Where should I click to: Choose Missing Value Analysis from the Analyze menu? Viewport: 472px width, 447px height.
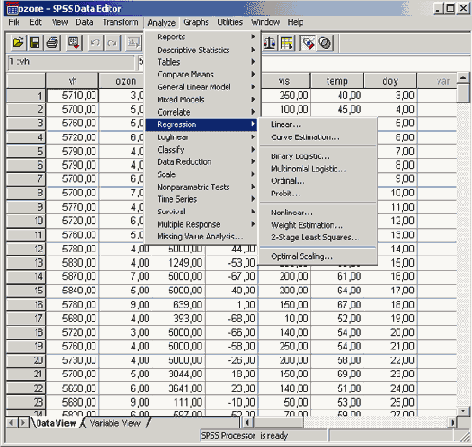coord(201,236)
